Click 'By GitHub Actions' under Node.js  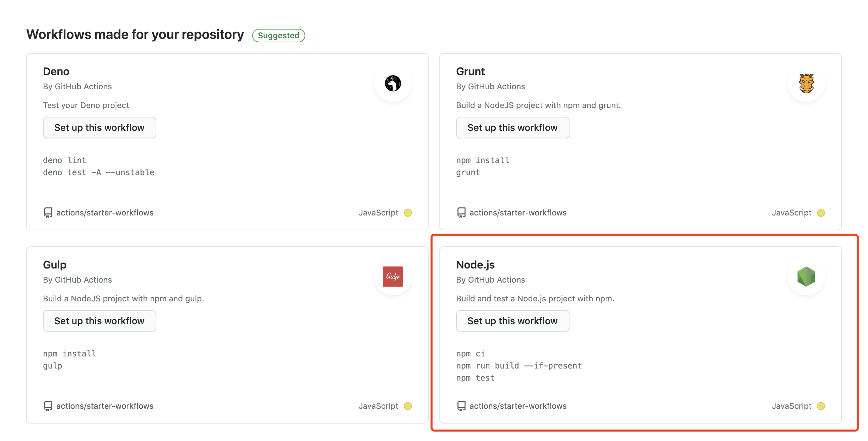coord(491,280)
